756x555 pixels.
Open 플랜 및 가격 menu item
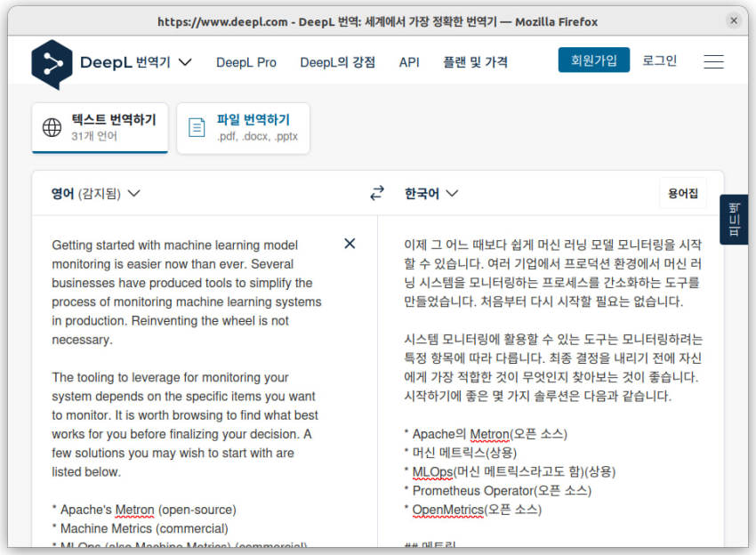tap(475, 62)
